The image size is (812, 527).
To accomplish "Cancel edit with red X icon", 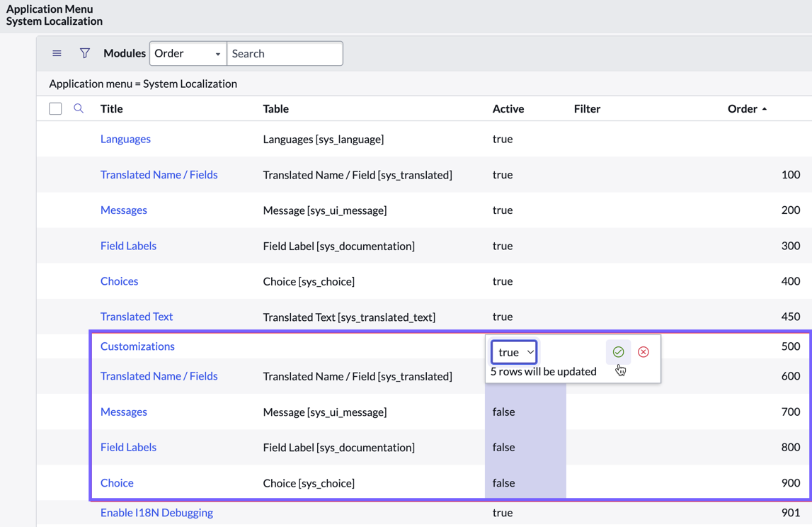I will [644, 352].
